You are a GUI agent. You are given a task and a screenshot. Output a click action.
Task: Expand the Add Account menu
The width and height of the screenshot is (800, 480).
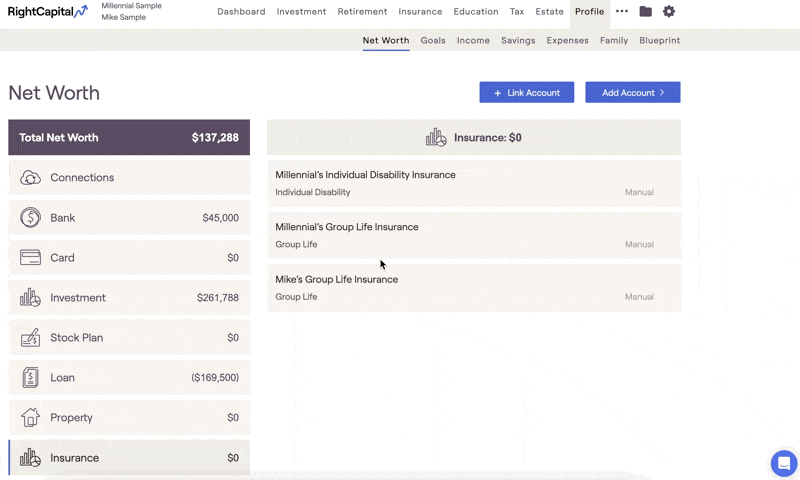click(x=633, y=92)
